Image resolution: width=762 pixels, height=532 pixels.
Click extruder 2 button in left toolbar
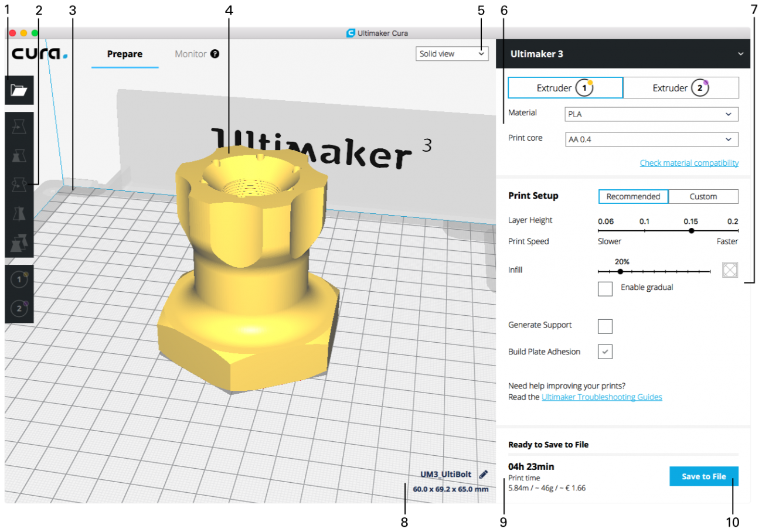(19, 308)
